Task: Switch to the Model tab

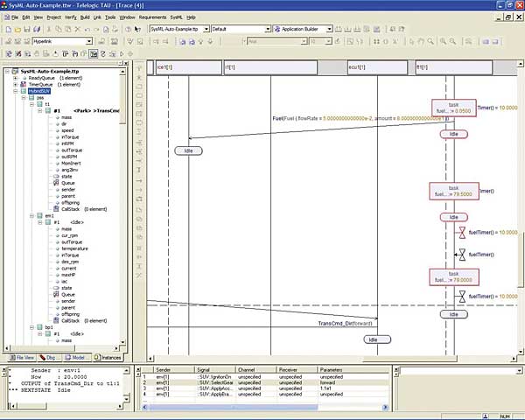Action: click(x=75, y=358)
